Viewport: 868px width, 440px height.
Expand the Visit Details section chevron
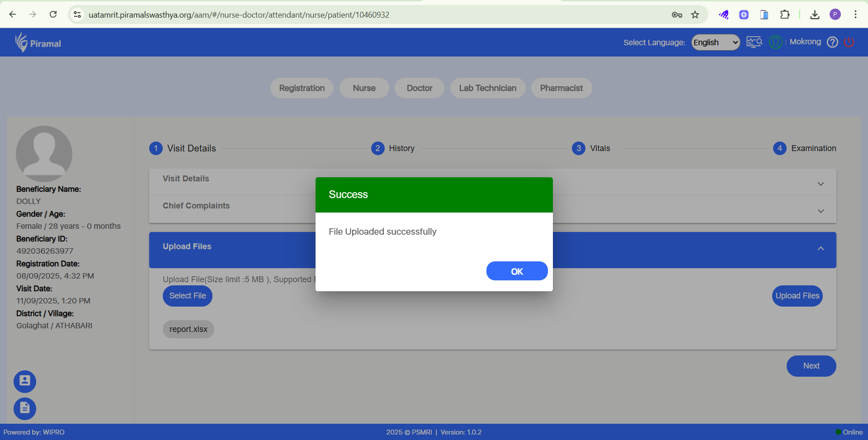821,184
